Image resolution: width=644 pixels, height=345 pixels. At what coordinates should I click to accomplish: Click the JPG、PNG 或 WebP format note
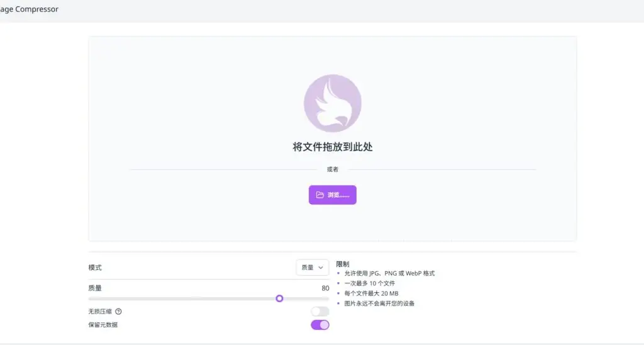(389, 273)
